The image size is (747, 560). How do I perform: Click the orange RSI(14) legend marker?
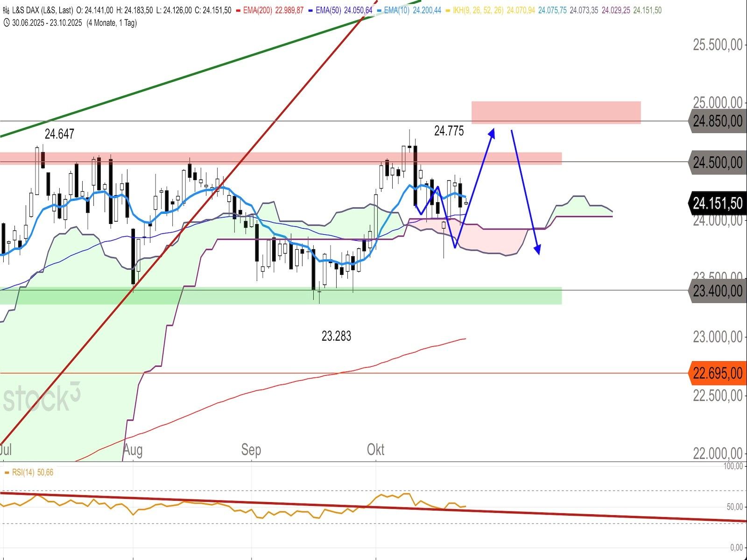7,472
